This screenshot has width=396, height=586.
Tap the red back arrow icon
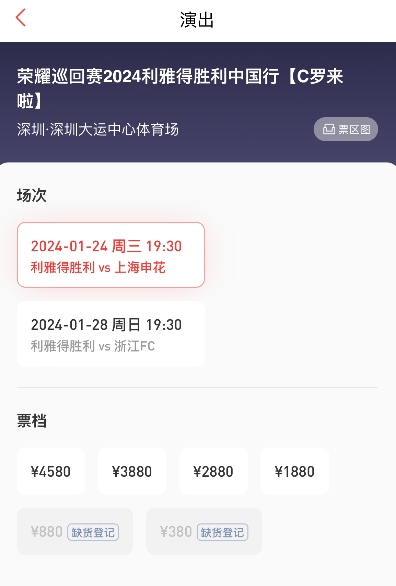click(x=21, y=18)
